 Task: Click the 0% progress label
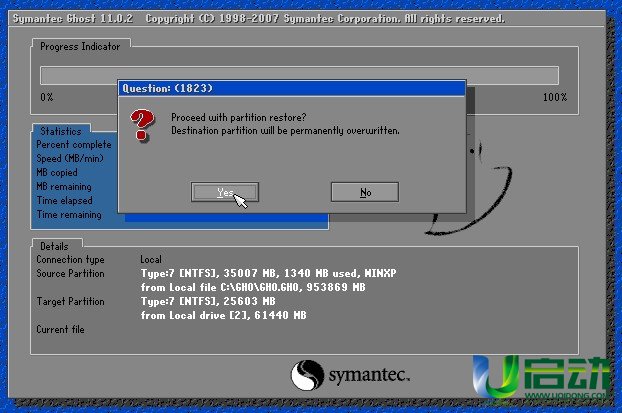pos(47,97)
